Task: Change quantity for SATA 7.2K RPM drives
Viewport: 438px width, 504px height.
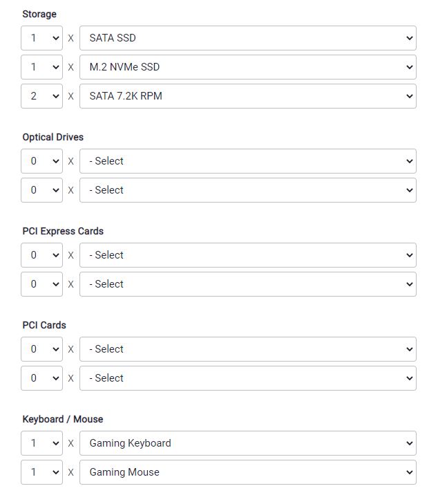Action: point(41,96)
